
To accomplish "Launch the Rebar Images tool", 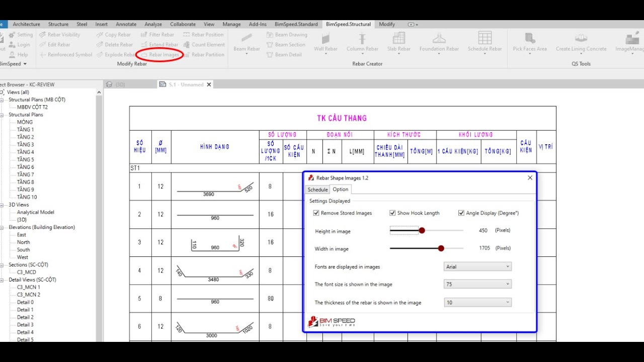I will (160, 55).
